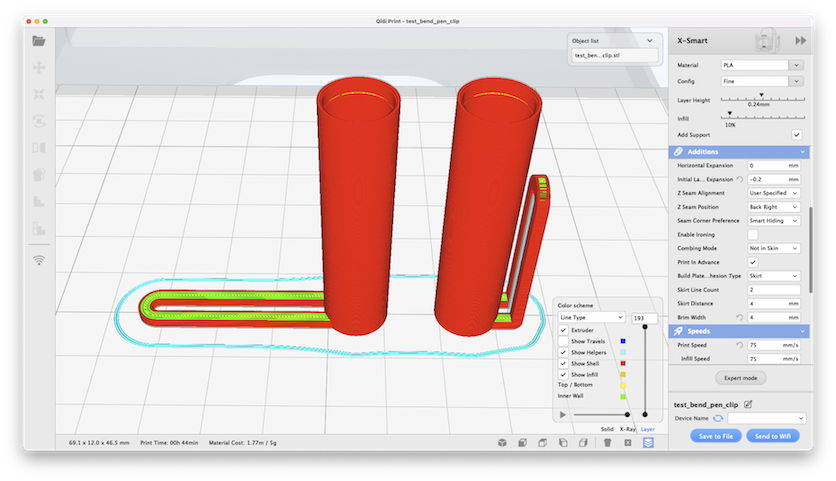Click the Layer Height slider
This screenshot has width=836, height=481.
point(760,99)
